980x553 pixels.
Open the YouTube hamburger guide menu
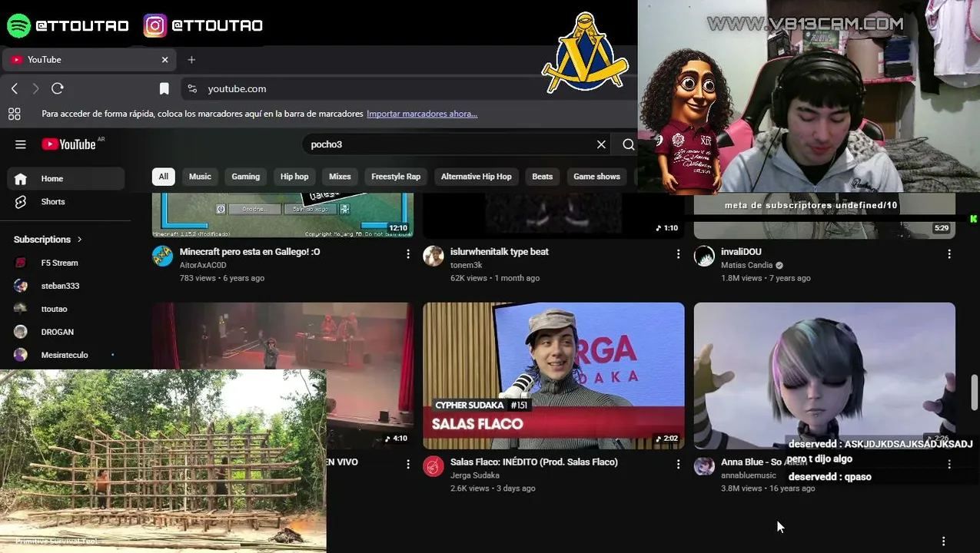pos(21,144)
